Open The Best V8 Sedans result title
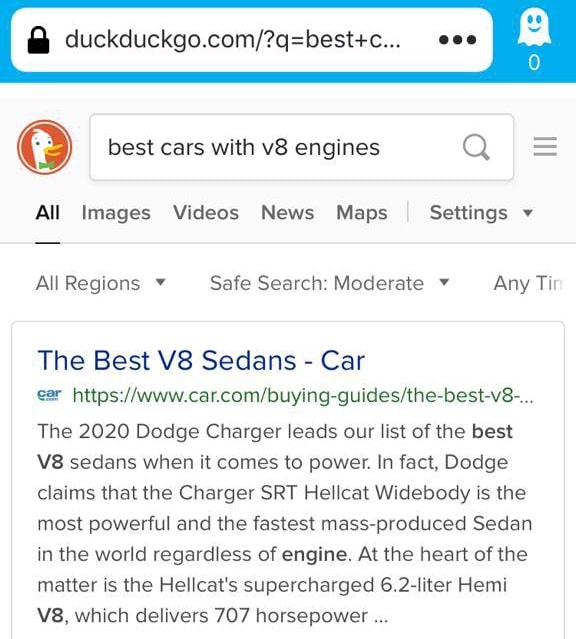576x639 pixels. [x=201, y=361]
